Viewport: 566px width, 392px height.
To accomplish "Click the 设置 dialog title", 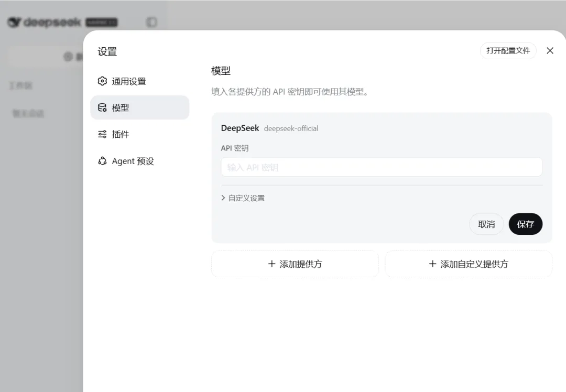I will (x=107, y=51).
